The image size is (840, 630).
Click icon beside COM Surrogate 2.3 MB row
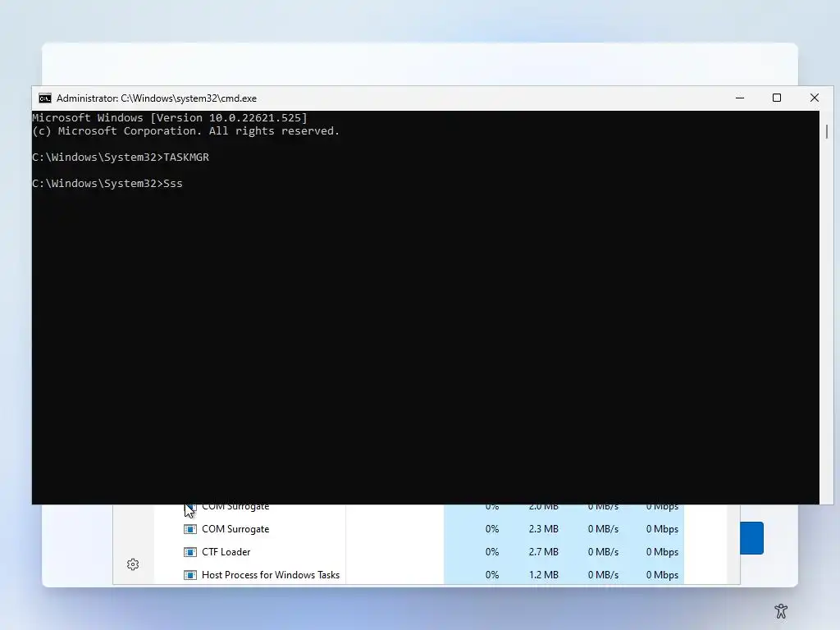[190, 529]
